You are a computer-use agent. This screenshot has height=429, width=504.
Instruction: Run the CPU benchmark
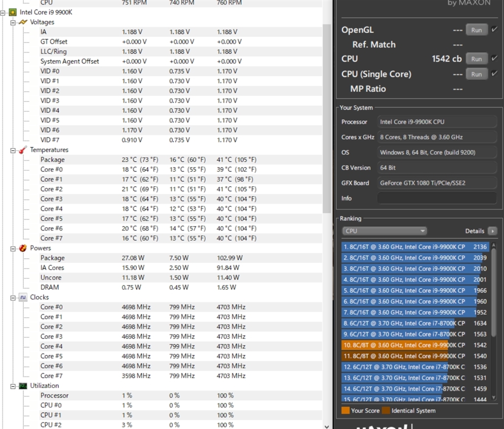[x=476, y=59]
